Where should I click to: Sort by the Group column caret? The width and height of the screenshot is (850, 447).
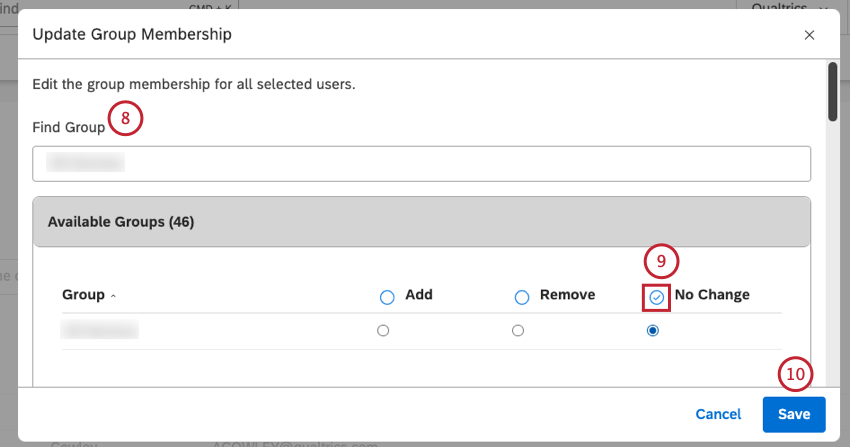point(112,297)
